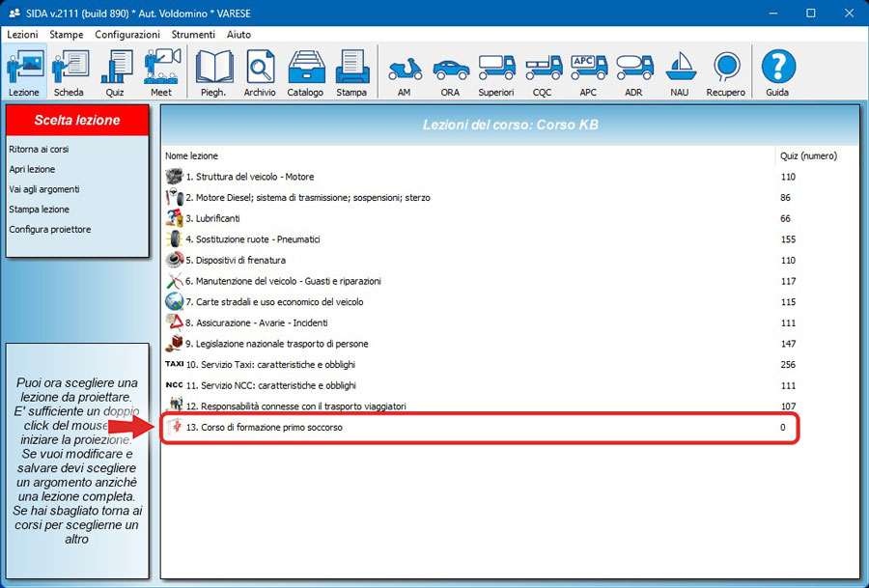Open the Archivio search icon
869x588 pixels.
pyautogui.click(x=260, y=72)
